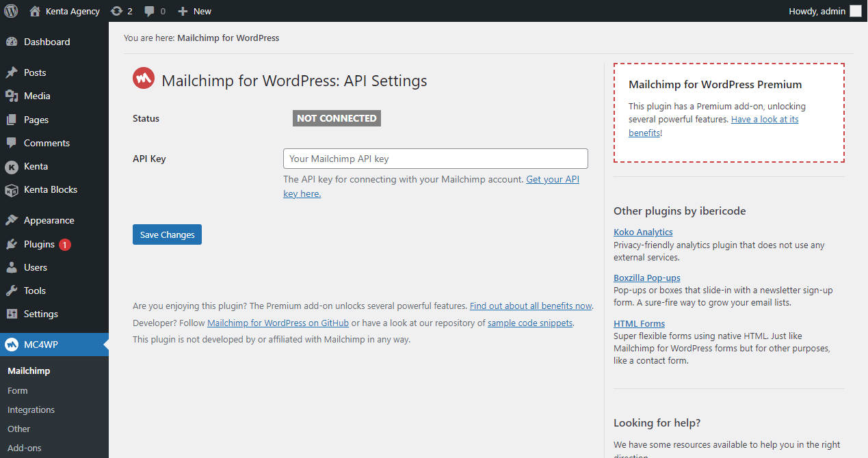Open the Media menu label
The image size is (868, 458).
pyautogui.click(x=37, y=96)
